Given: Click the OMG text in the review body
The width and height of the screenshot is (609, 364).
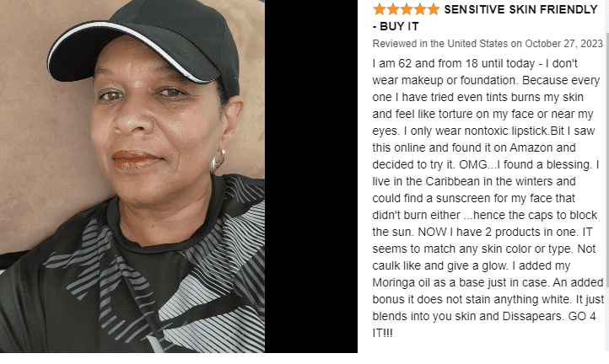Looking at the screenshot, I should (473, 164).
